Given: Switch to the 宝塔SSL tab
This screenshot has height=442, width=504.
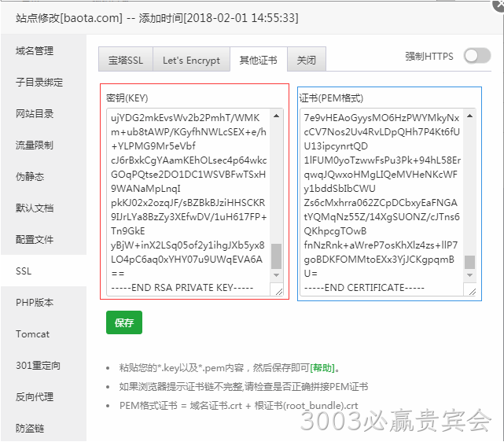Looking at the screenshot, I should click(126, 60).
